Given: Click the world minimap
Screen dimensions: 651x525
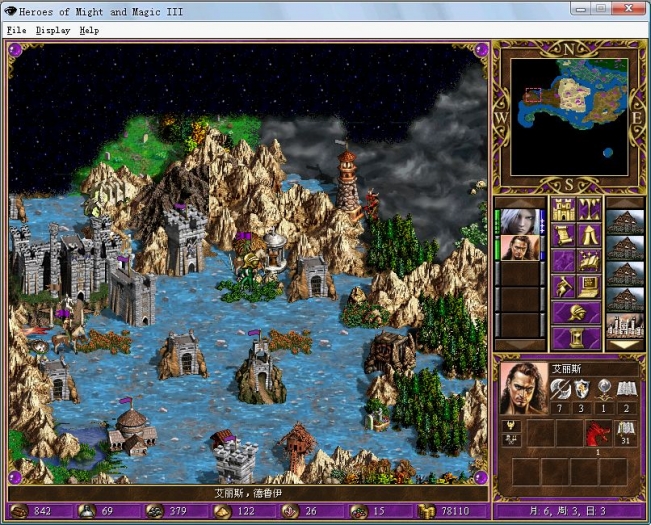Looking at the screenshot, I should click(569, 117).
